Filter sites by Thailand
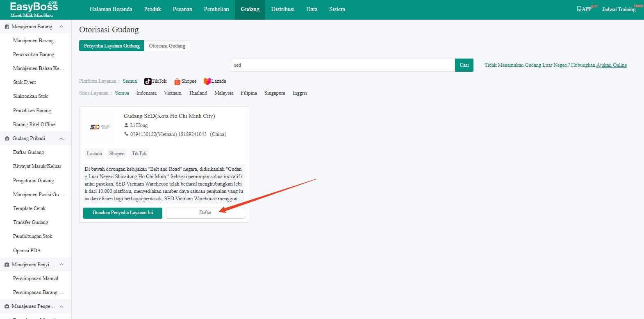The image size is (644, 319). click(198, 93)
